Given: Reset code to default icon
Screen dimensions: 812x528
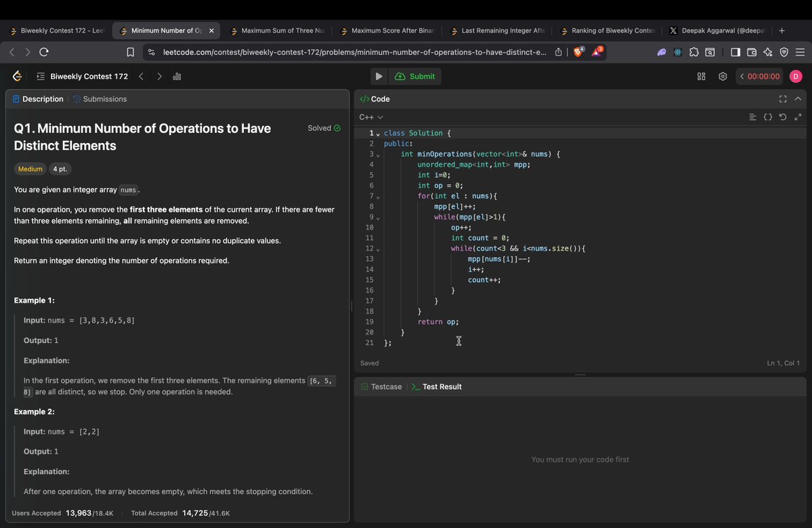Looking at the screenshot, I should point(783,117).
